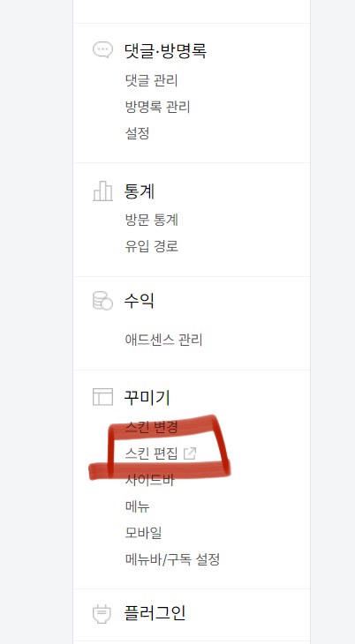Viewport: 355px width, 644px height.
Task: Go to 애드센스 관리
Action: tap(163, 340)
